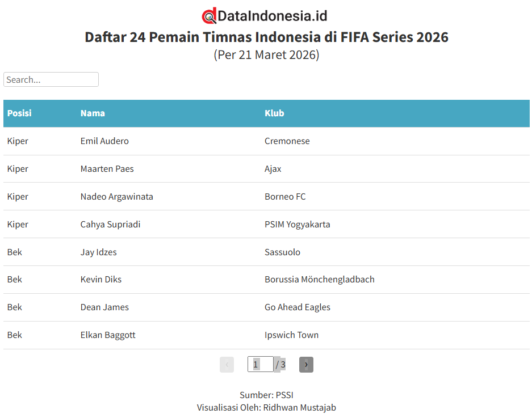Select the page number input box
Viewport: 532px width, 414px height.
coord(260,364)
